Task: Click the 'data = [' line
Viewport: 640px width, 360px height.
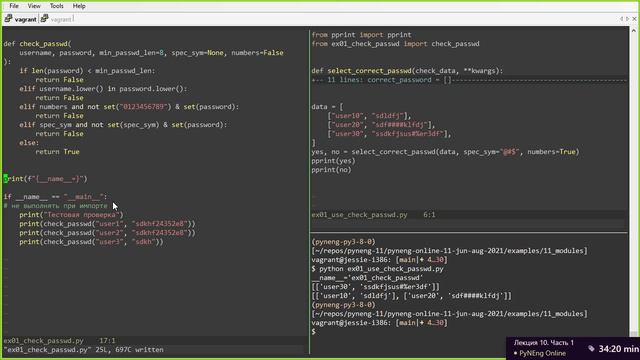Action: tap(327, 107)
